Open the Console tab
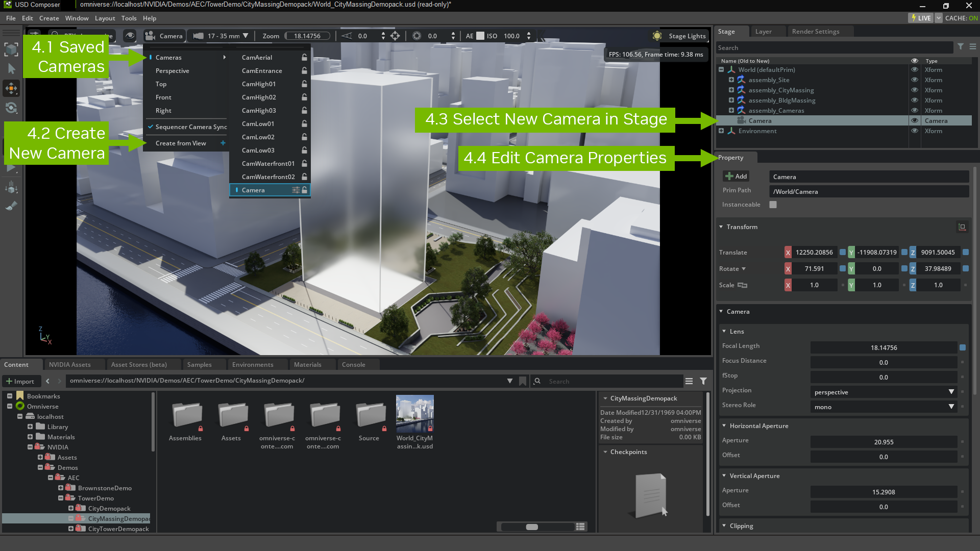Image resolution: width=980 pixels, height=551 pixels. tap(354, 364)
